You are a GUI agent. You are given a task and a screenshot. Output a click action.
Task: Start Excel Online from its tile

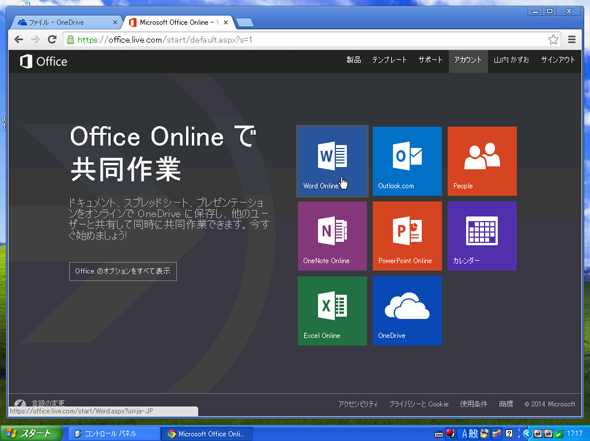332,311
